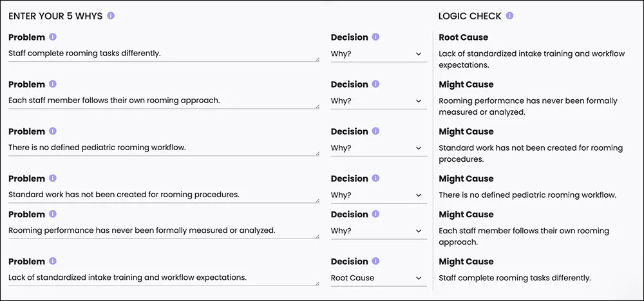
Task: Click 'Rooming performance has never been' problem field
Action: (164, 231)
